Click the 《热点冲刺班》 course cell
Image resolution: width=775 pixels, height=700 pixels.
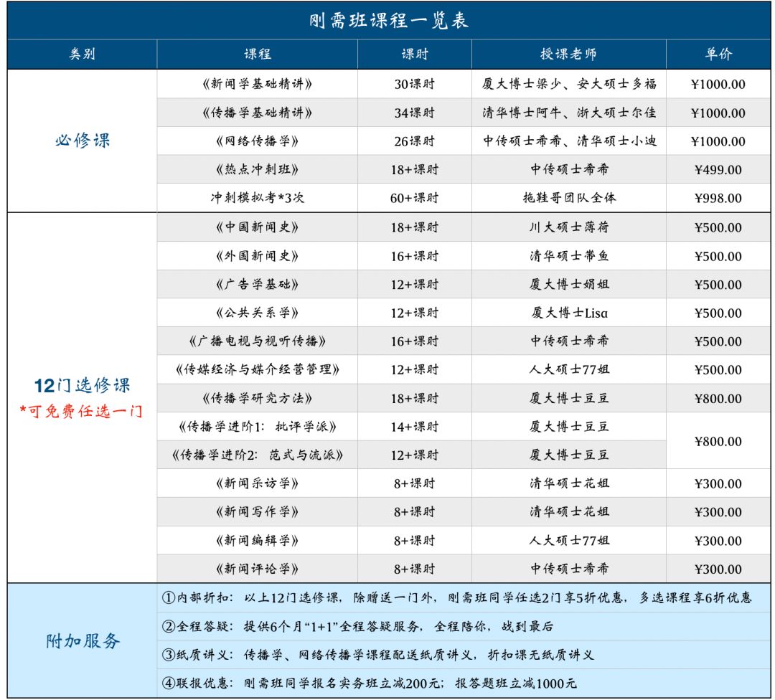257,170
